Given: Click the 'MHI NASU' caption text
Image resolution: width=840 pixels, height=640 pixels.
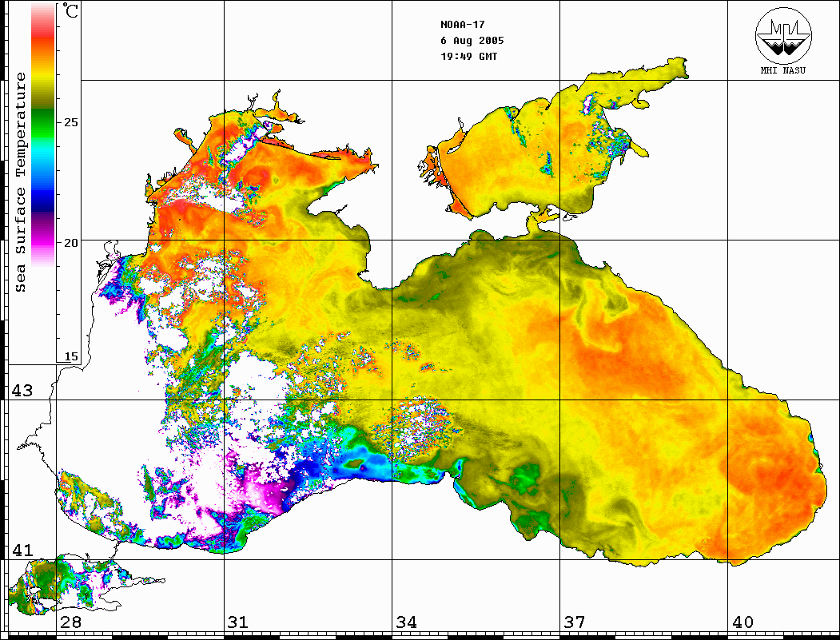Looking at the screenshot, I should pyautogui.click(x=783, y=70).
